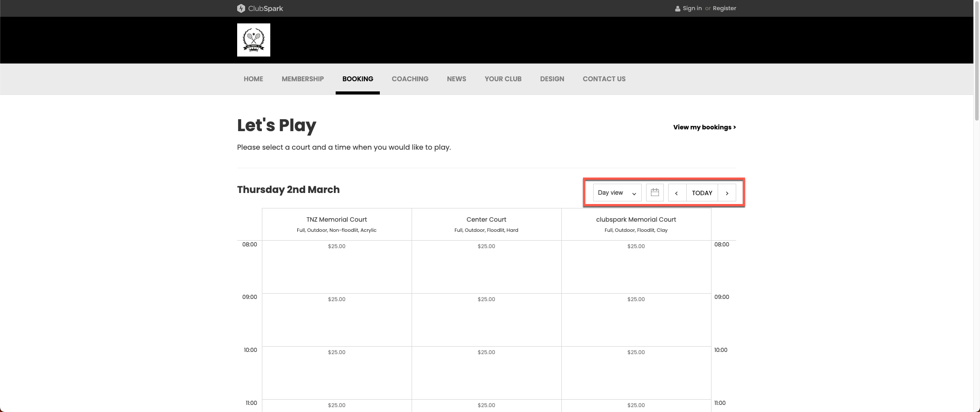
Task: Jump to TODAY in the schedule
Action: click(702, 193)
